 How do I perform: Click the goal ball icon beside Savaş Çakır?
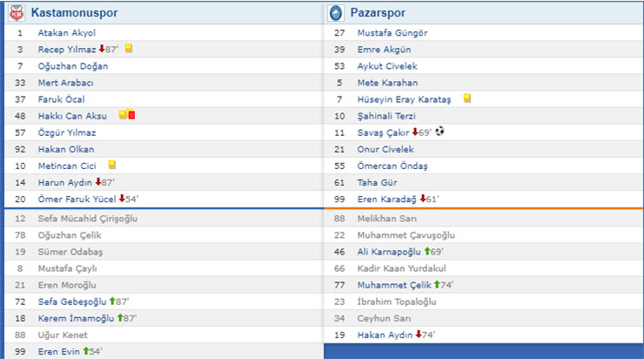[439, 132]
